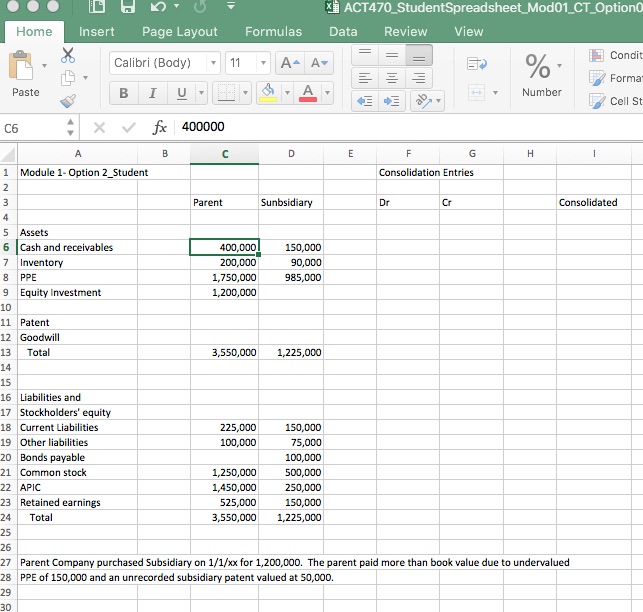Open the View tab
Image resolution: width=643 pixels, height=612 pixels.
click(469, 32)
